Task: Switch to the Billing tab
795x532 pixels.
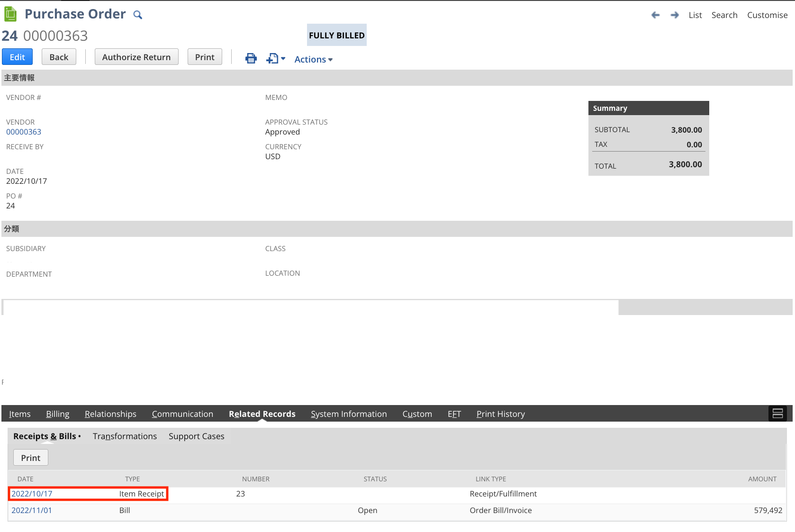Action: coord(57,414)
